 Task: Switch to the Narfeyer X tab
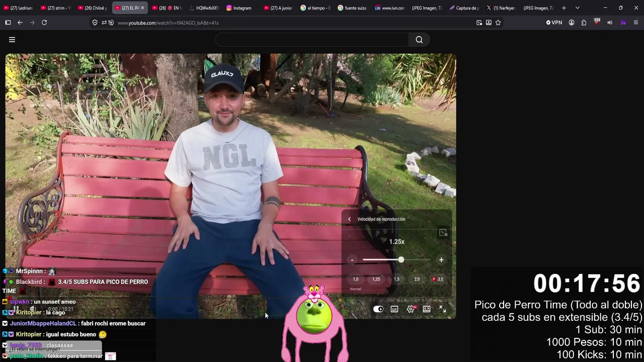[x=501, y=8]
